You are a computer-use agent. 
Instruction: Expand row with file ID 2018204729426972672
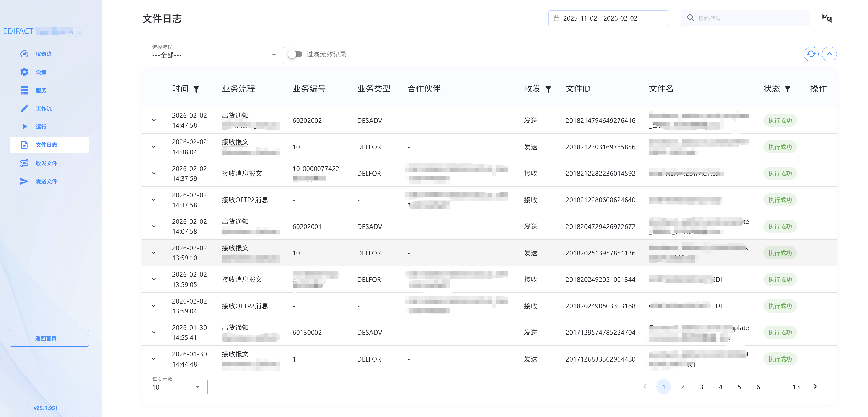point(154,226)
